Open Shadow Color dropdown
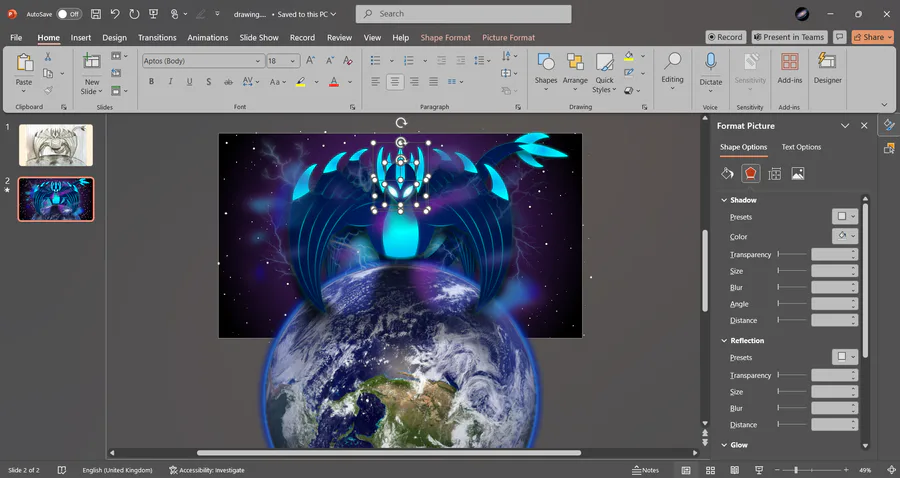900x478 pixels. click(x=845, y=236)
